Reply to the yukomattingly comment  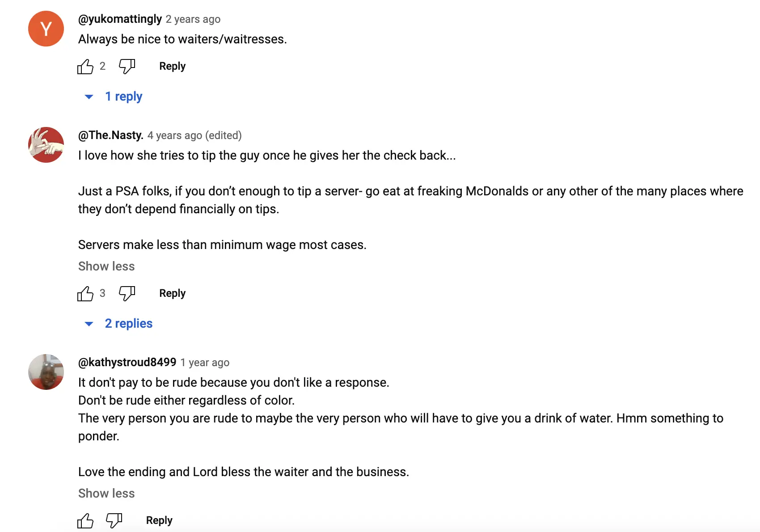tap(173, 66)
